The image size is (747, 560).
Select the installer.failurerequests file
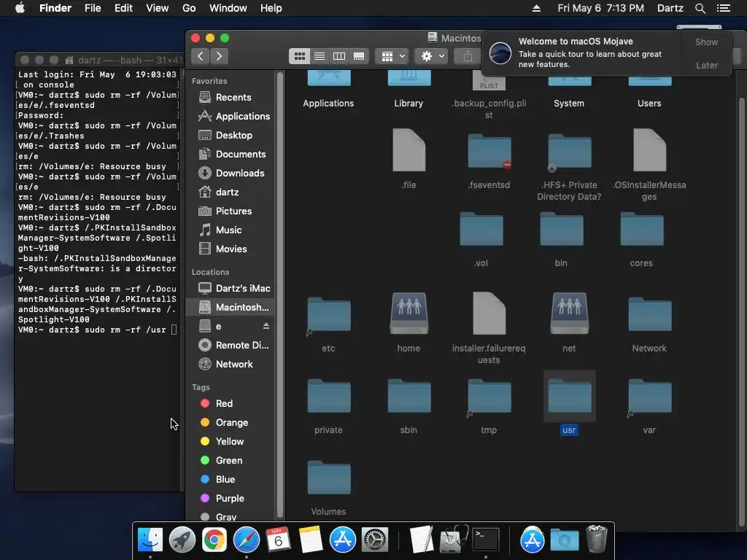click(x=489, y=314)
